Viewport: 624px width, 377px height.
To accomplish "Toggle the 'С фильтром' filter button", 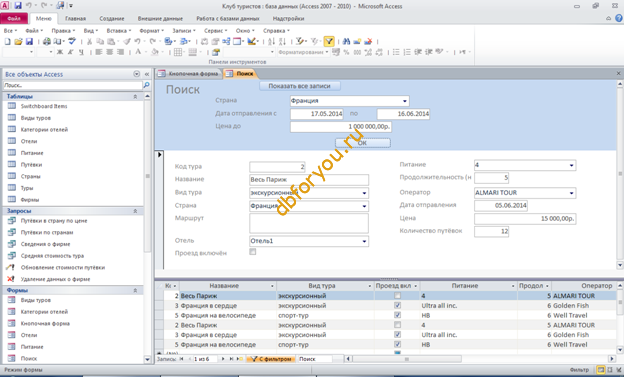I will tap(271, 359).
